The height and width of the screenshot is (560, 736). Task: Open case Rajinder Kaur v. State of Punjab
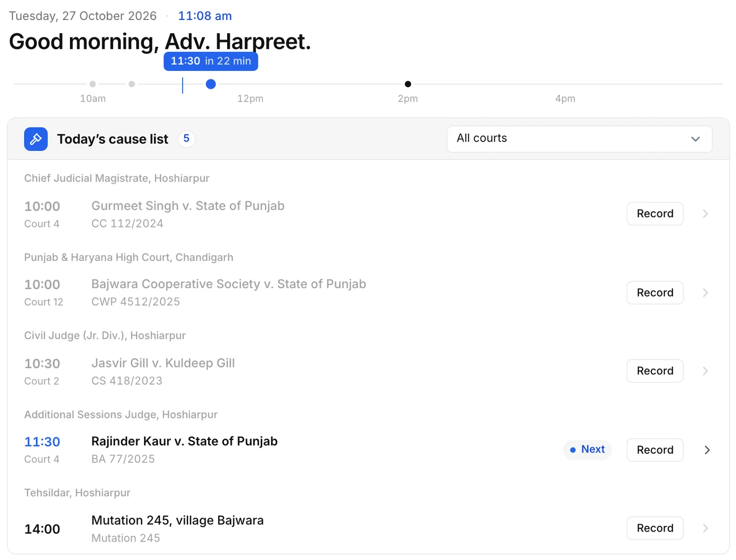185,441
